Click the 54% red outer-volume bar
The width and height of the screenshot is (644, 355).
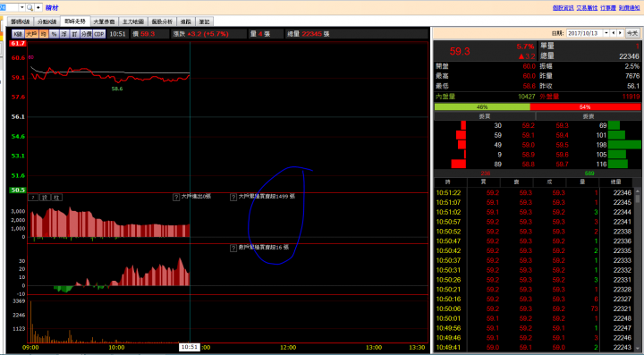click(585, 106)
